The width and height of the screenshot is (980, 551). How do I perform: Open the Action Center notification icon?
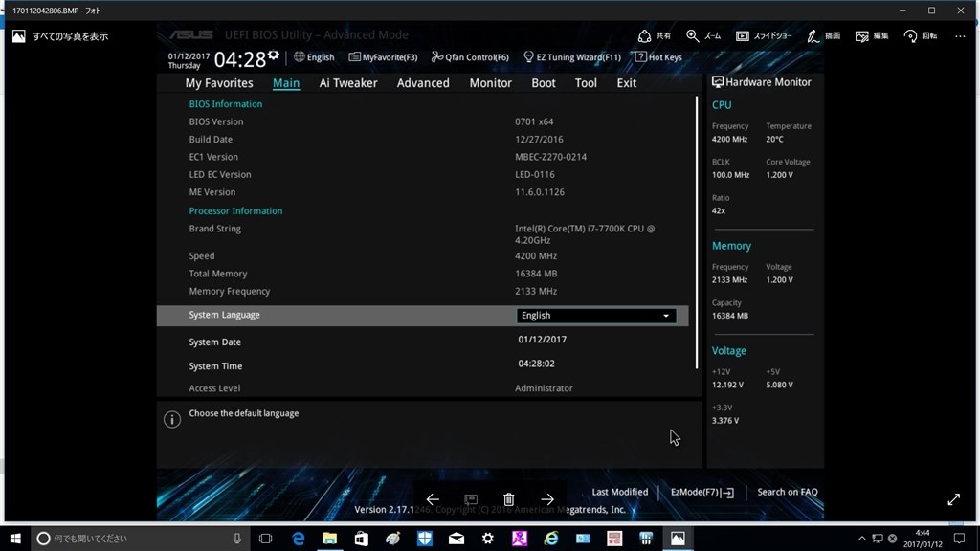pyautogui.click(x=959, y=539)
